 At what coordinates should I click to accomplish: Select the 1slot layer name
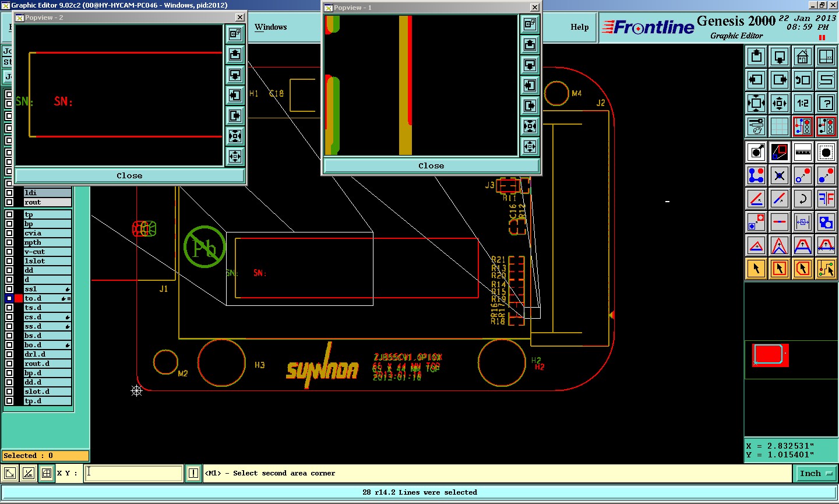tap(47, 261)
